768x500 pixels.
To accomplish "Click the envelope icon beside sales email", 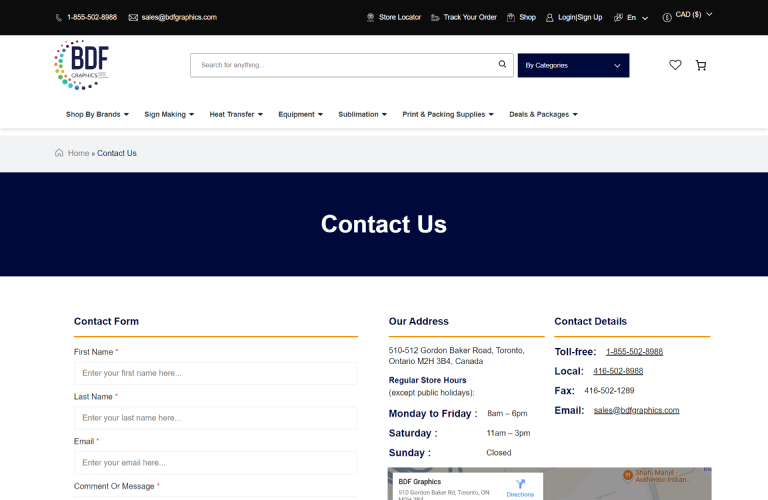I will pyautogui.click(x=133, y=18).
